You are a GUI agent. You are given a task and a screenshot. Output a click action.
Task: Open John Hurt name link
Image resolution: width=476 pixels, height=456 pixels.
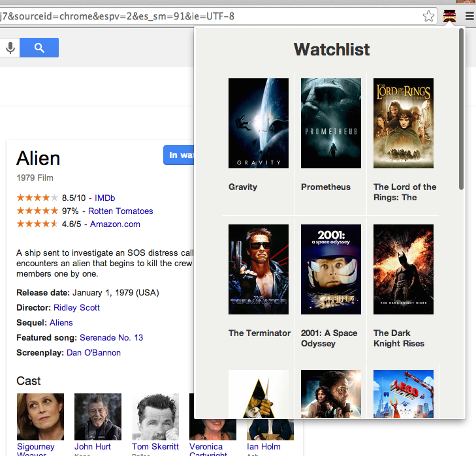pos(93,447)
